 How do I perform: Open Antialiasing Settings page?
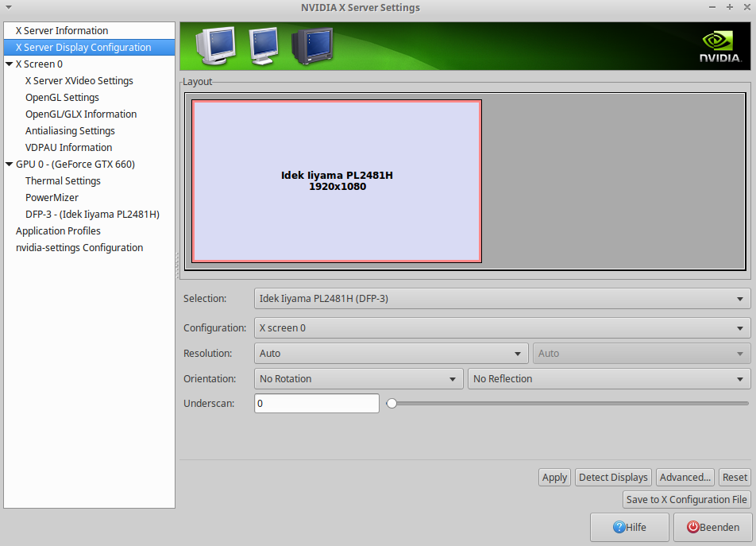pyautogui.click(x=70, y=130)
